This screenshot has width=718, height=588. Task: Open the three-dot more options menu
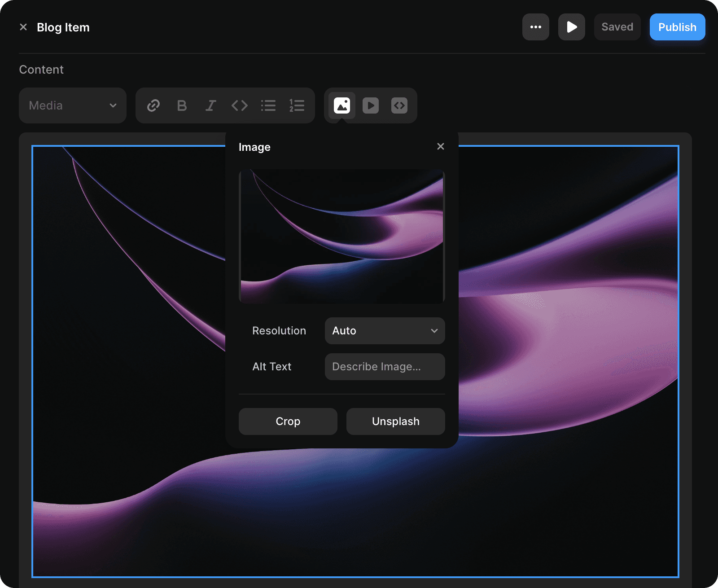pos(535,27)
